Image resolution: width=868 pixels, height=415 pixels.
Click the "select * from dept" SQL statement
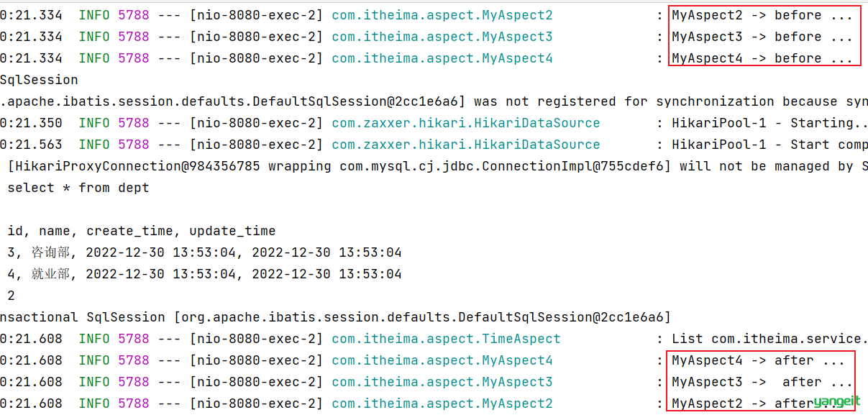78,188
